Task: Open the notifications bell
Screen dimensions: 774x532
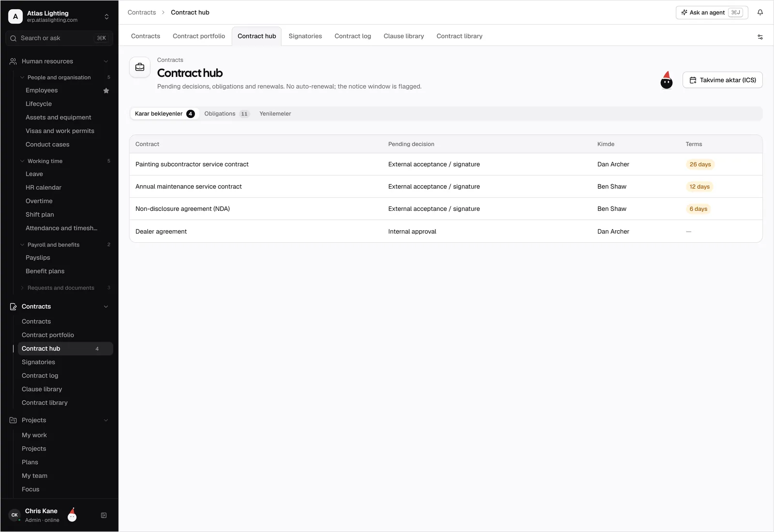Action: [x=760, y=13]
